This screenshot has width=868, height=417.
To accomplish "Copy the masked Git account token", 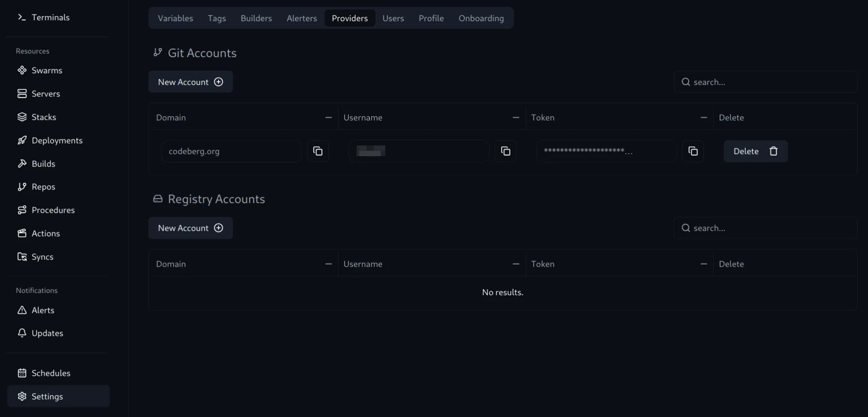I will click(693, 151).
